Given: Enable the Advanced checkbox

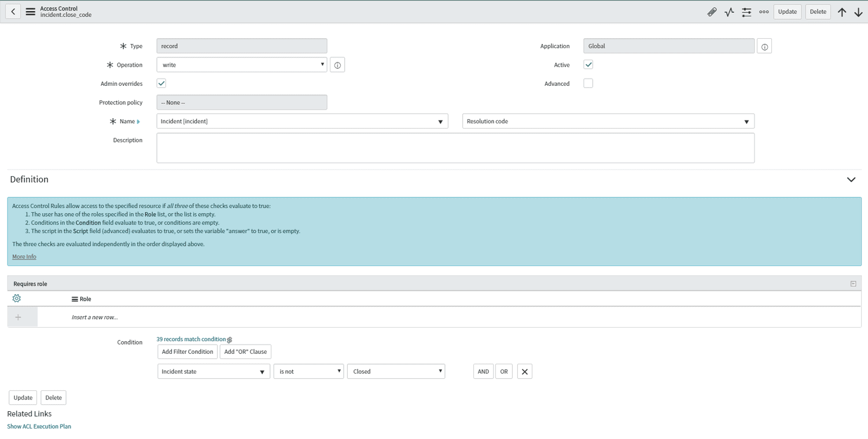Looking at the screenshot, I should click(x=588, y=83).
